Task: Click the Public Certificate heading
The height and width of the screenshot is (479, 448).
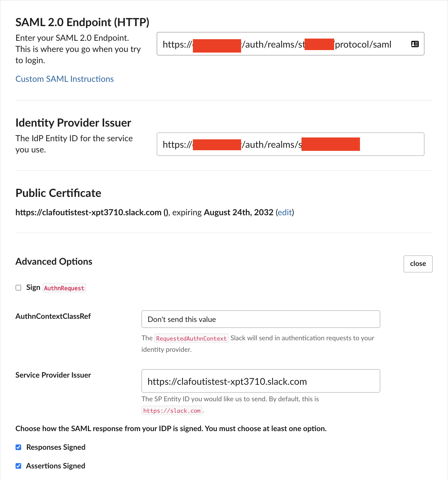Action: [x=58, y=193]
